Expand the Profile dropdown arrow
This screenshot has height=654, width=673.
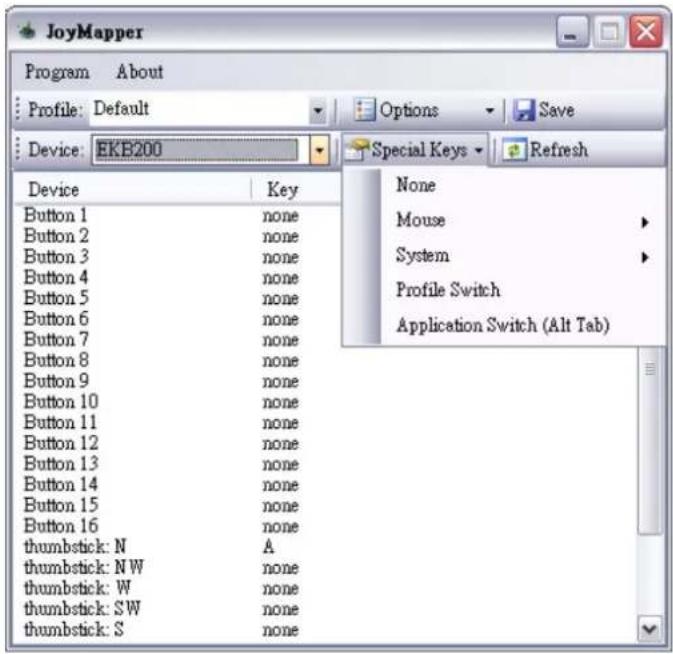click(x=318, y=110)
